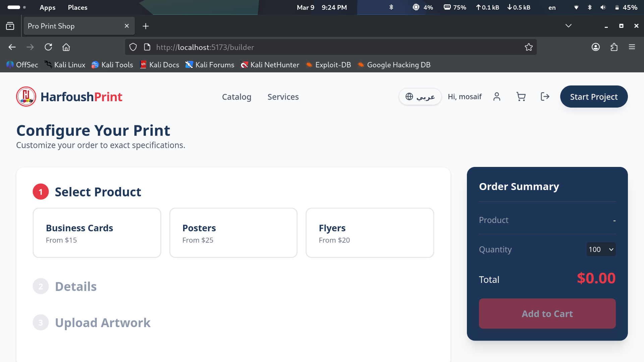Image resolution: width=644 pixels, height=362 pixels.
Task: Switch language to Arabic
Action: tap(420, 97)
